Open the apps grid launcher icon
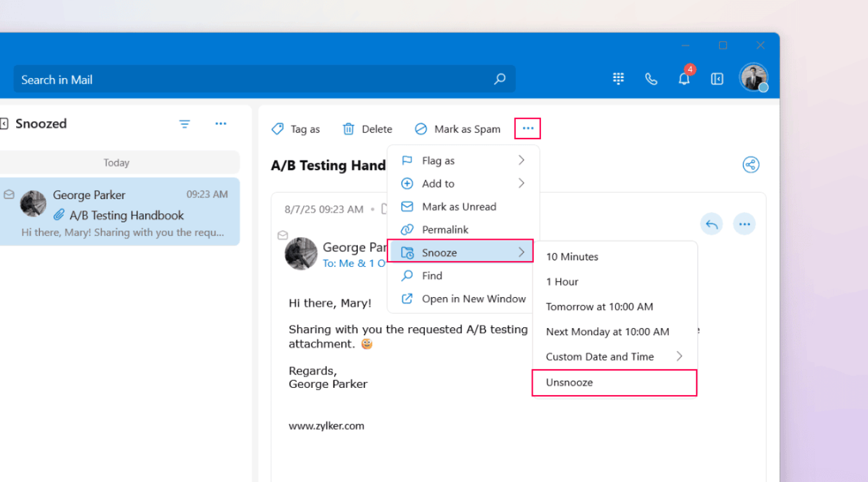This screenshot has height=482, width=868. click(618, 79)
